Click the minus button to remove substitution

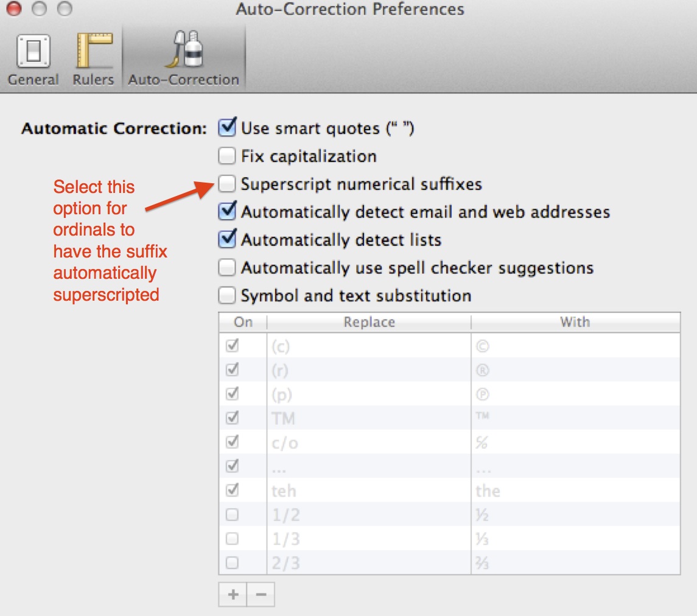pyautogui.click(x=261, y=594)
